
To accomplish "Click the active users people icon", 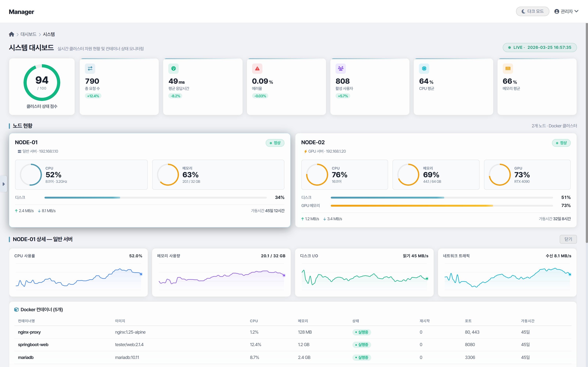I will [340, 68].
